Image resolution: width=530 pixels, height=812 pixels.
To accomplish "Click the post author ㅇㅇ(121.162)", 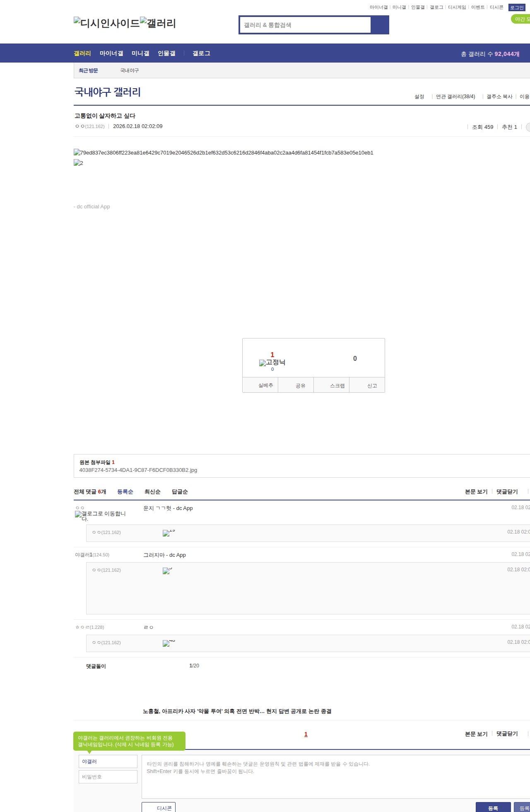I will (90, 126).
